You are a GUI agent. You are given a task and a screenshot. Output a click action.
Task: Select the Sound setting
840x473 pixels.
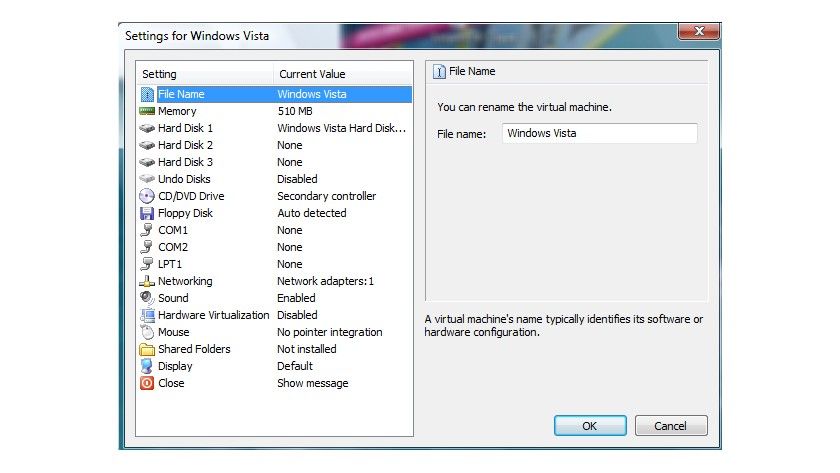[173, 298]
